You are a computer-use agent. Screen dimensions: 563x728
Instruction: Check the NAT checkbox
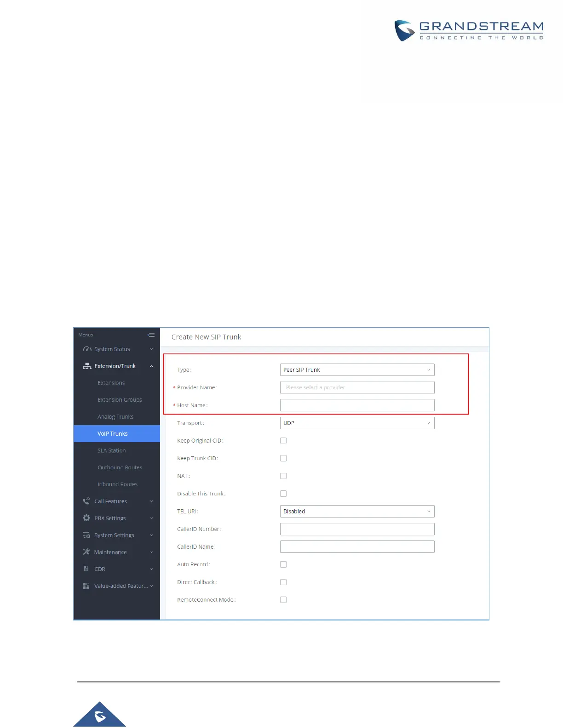point(283,476)
